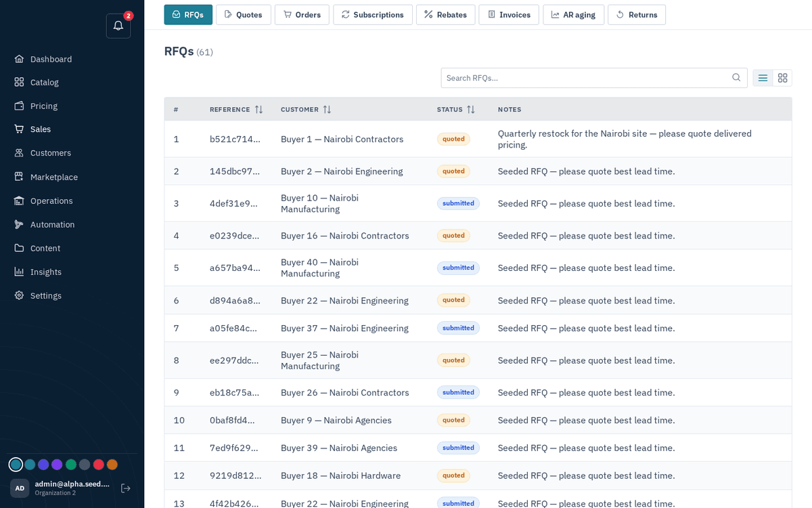Open the RFQs tab
This screenshot has height=508, width=812.
(188, 15)
